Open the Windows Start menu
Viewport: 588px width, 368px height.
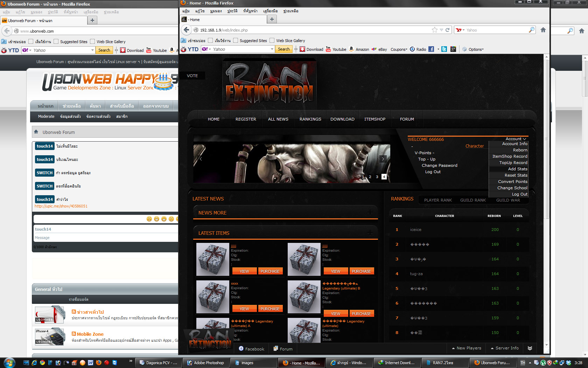(x=9, y=363)
